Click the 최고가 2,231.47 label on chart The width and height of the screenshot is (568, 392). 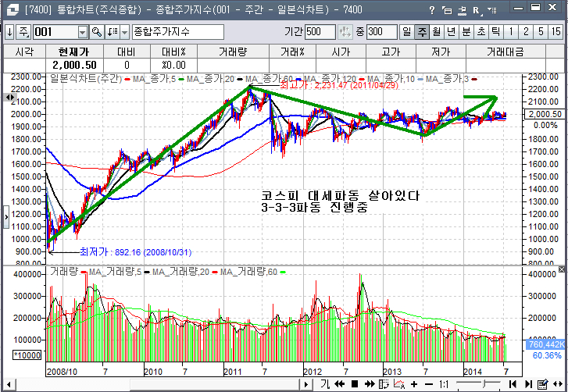click(339, 86)
